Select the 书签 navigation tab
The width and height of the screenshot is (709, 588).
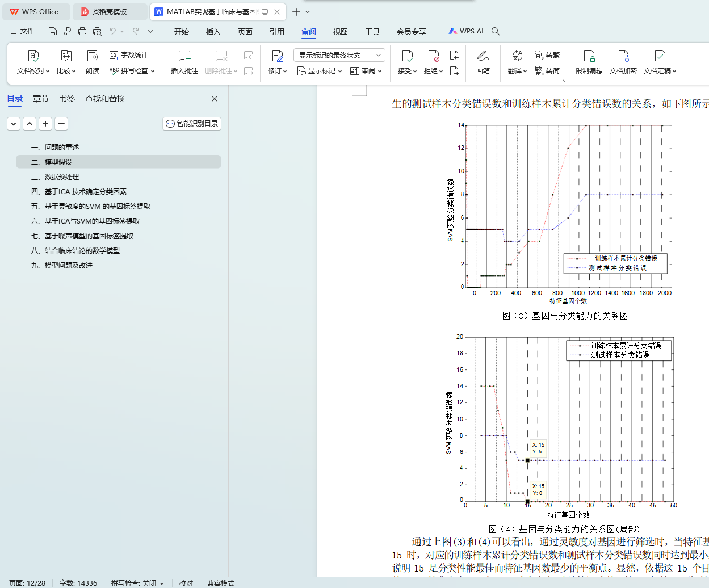pyautogui.click(x=67, y=99)
